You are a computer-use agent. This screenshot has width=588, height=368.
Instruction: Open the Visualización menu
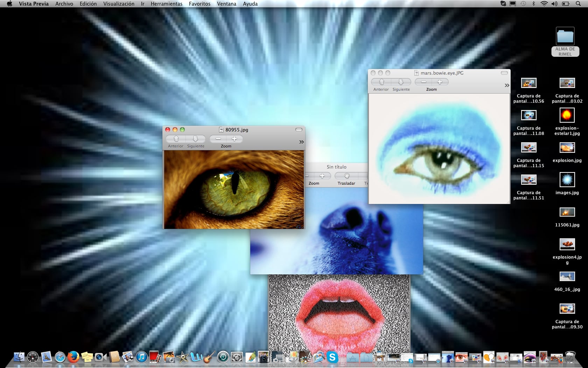click(119, 4)
